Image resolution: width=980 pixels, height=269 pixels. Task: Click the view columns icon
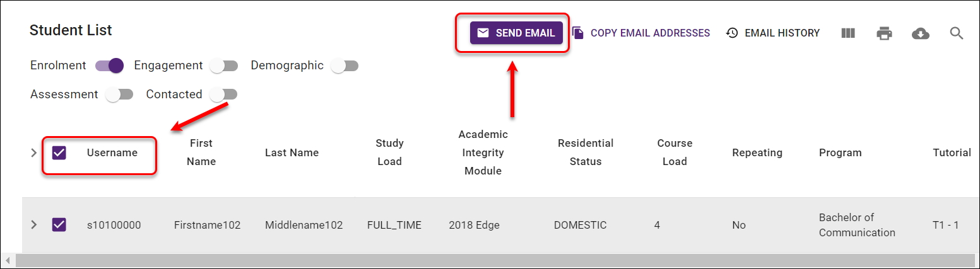848,33
